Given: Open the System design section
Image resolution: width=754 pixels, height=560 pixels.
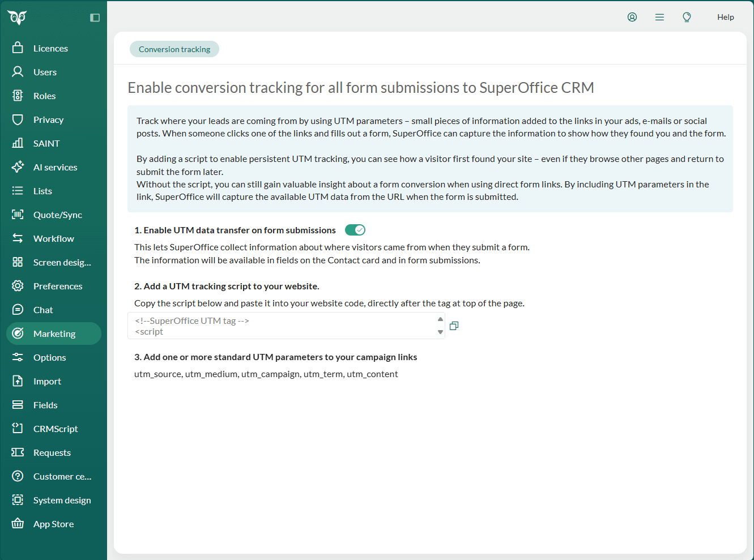Looking at the screenshot, I should [62, 500].
